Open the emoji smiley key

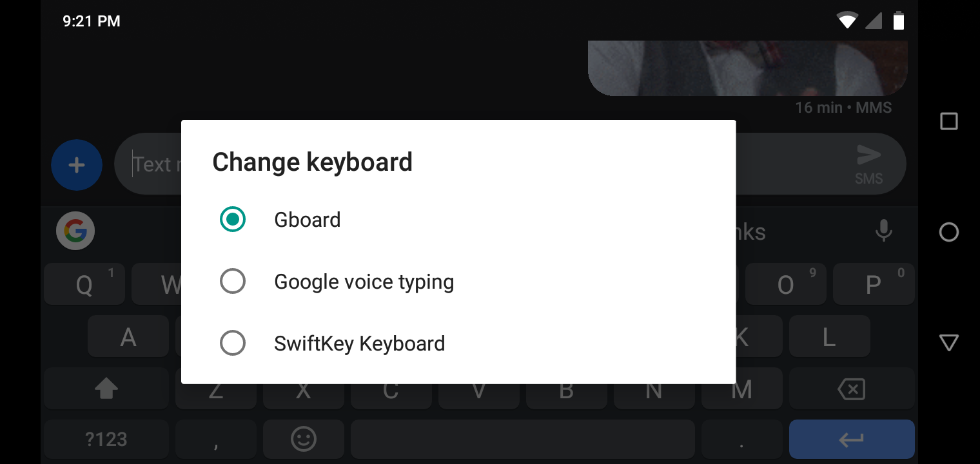(x=303, y=439)
